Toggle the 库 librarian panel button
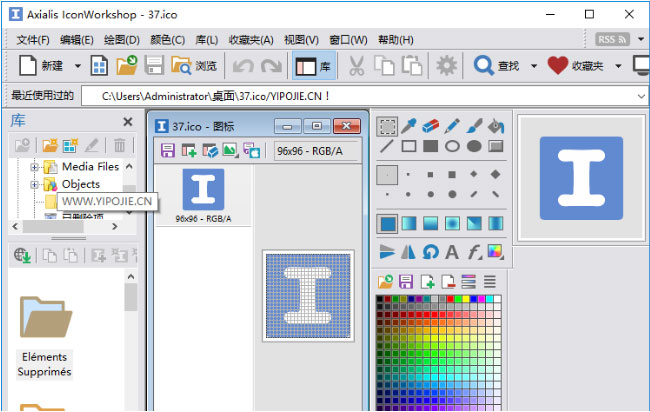This screenshot has height=412, width=650. click(x=314, y=66)
